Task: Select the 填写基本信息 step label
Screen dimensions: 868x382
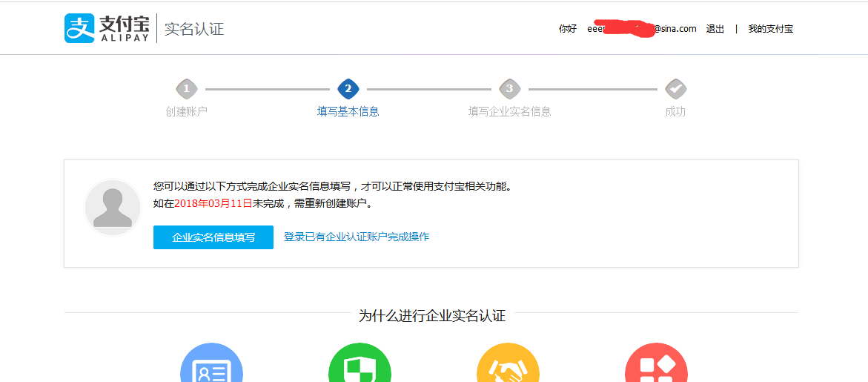Action: [x=348, y=112]
